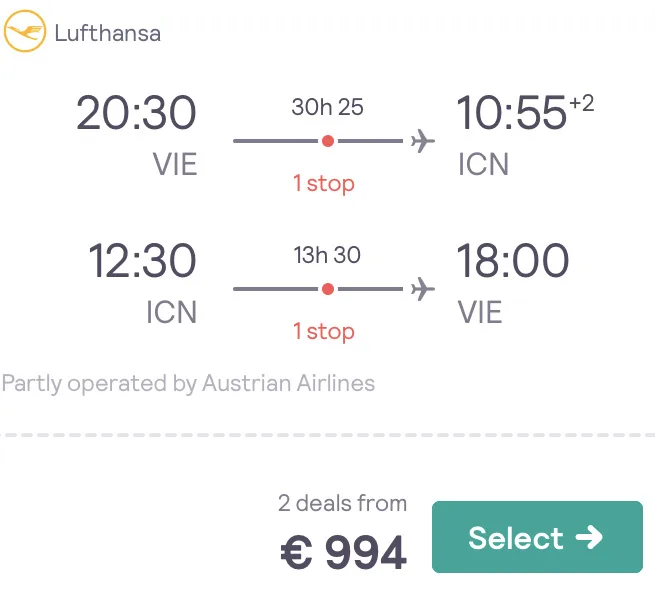The width and height of the screenshot is (655, 603).
Task: Click the 13h 30 duration label
Action: (x=327, y=255)
